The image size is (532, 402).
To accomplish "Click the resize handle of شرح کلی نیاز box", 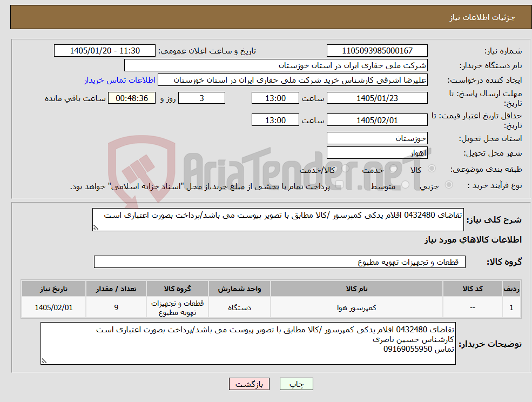I will coord(96,227).
